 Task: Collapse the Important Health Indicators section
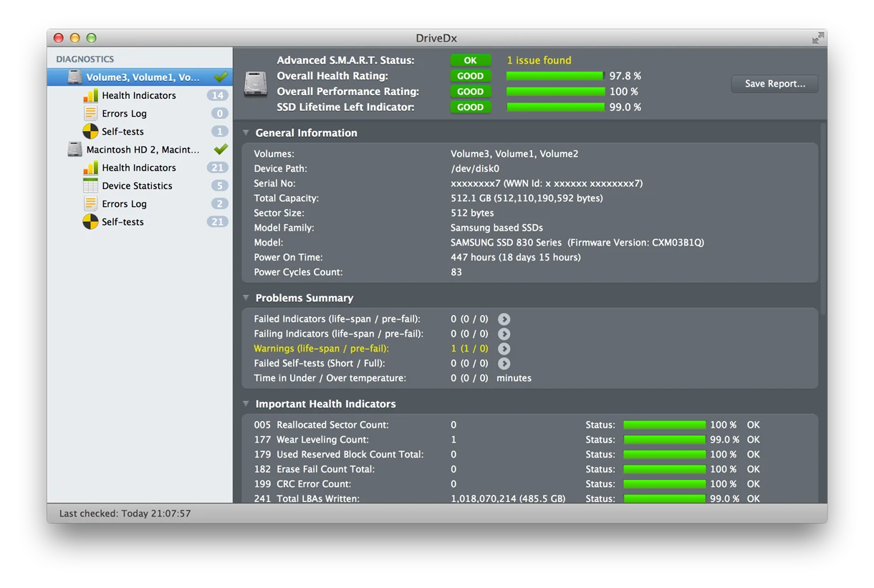246,404
